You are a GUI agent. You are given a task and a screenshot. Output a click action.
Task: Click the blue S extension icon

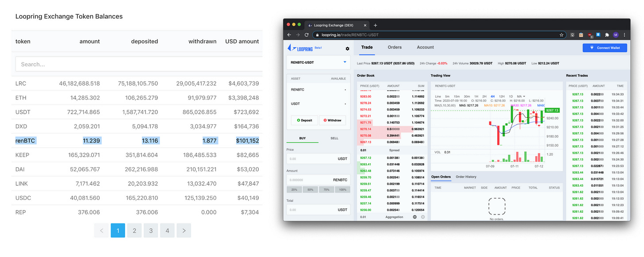click(598, 35)
